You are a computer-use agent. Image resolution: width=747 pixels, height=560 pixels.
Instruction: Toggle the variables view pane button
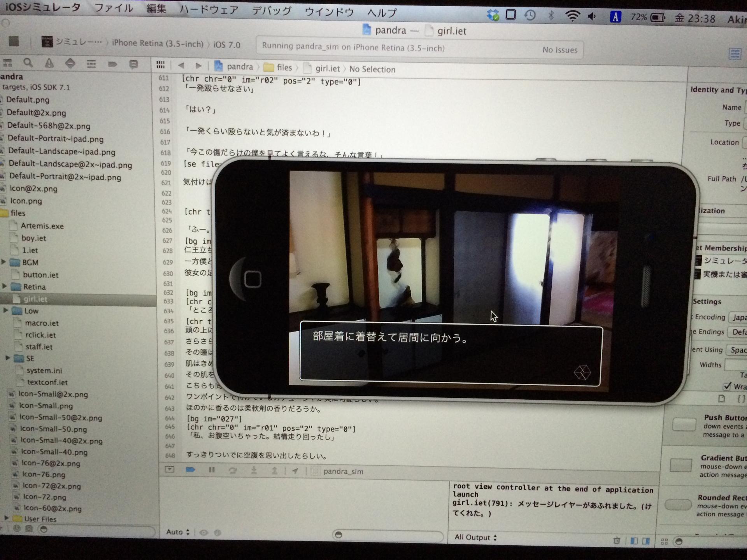coord(634,541)
